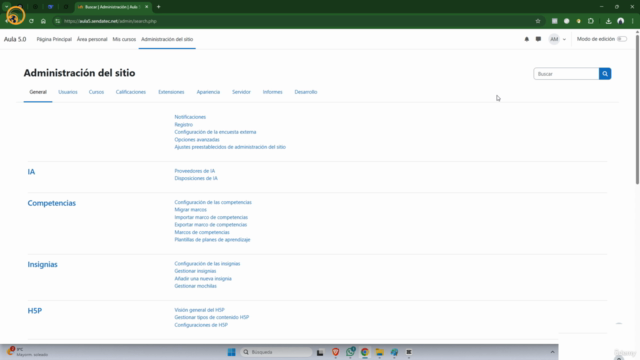This screenshot has height=360, width=640.
Task: Click the address bar URL
Action: pos(110,21)
